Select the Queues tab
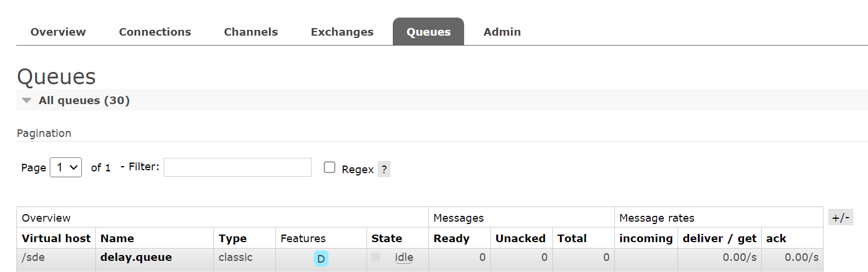The height and width of the screenshot is (272, 868). pyautogui.click(x=428, y=32)
